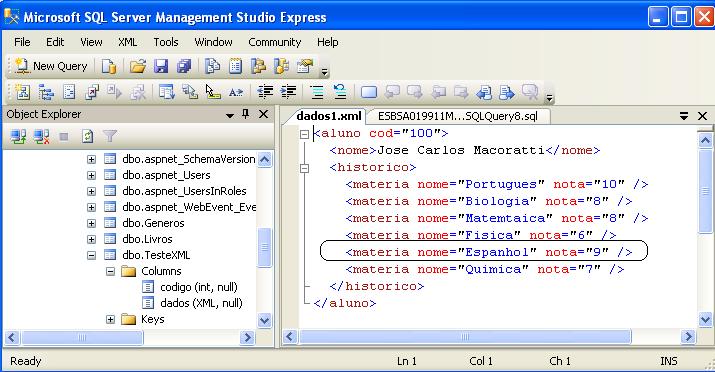Expand the dbo.aspnet_UsersInRoles table node
The image size is (715, 372).
[91, 191]
